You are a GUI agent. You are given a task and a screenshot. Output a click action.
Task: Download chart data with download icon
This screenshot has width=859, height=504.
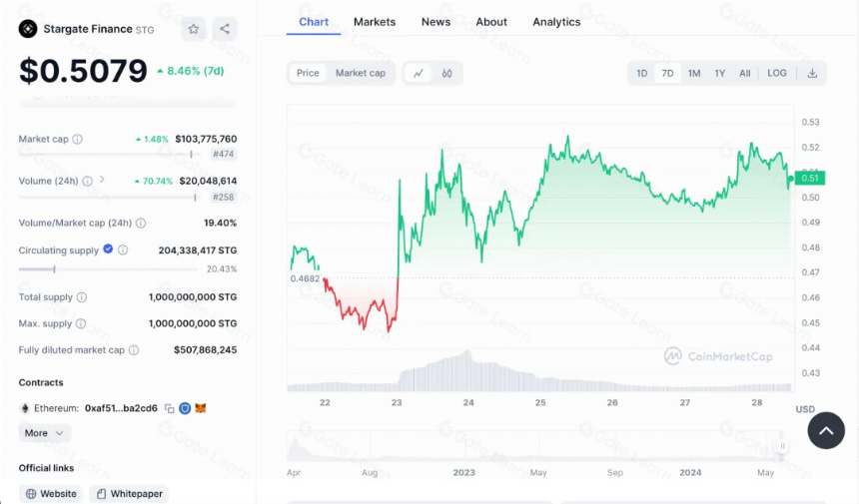[812, 73]
